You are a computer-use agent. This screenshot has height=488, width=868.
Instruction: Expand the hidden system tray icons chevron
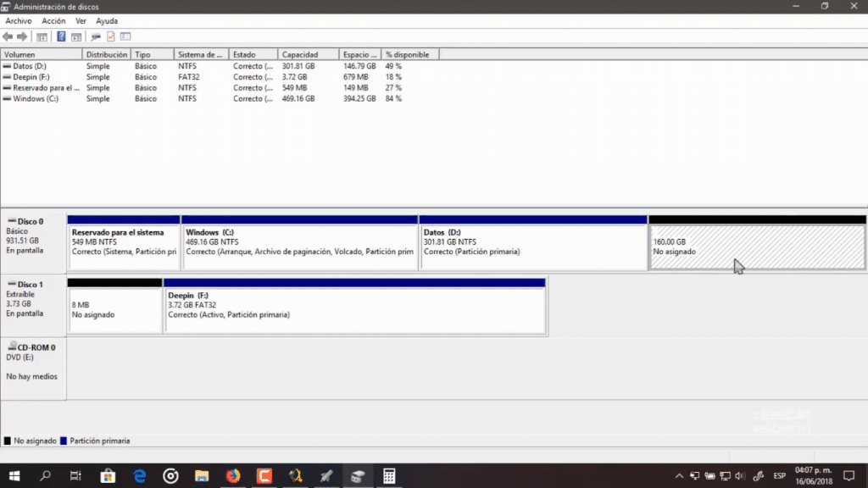[679, 476]
